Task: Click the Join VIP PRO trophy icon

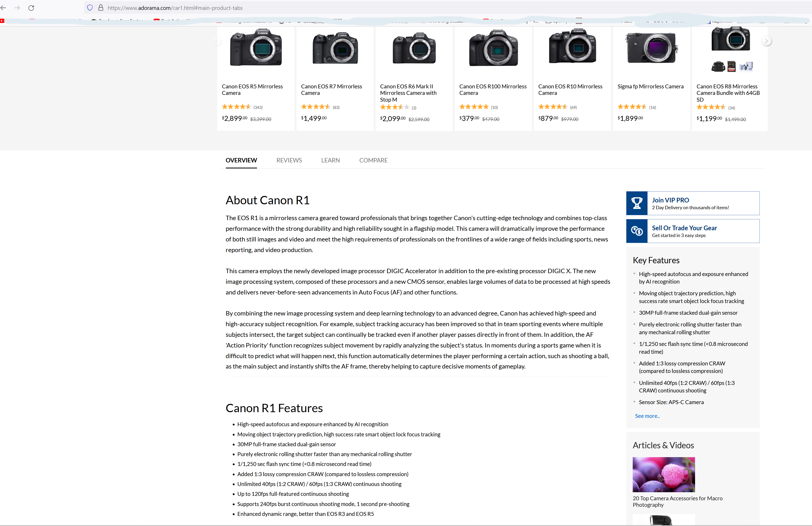Action: pyautogui.click(x=637, y=203)
